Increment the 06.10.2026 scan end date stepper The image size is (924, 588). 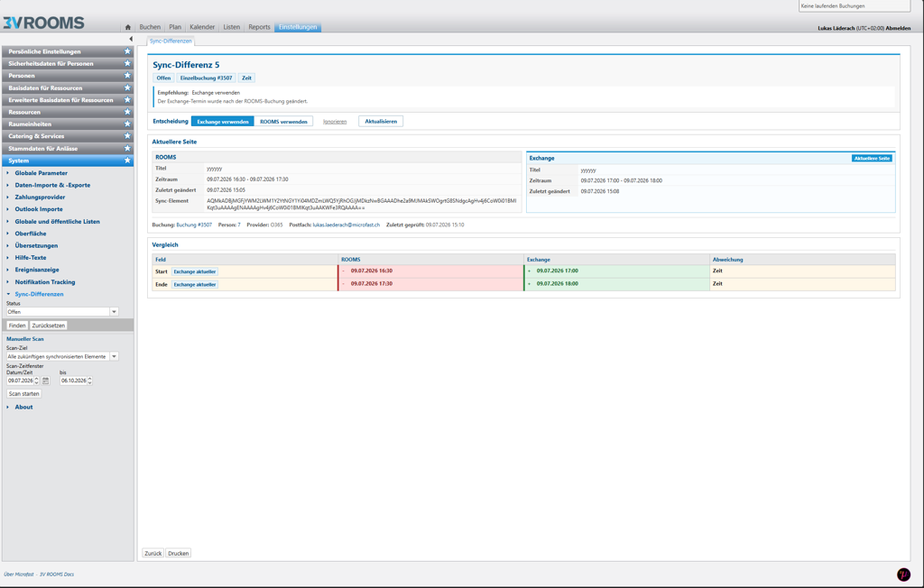pyautogui.click(x=89, y=379)
